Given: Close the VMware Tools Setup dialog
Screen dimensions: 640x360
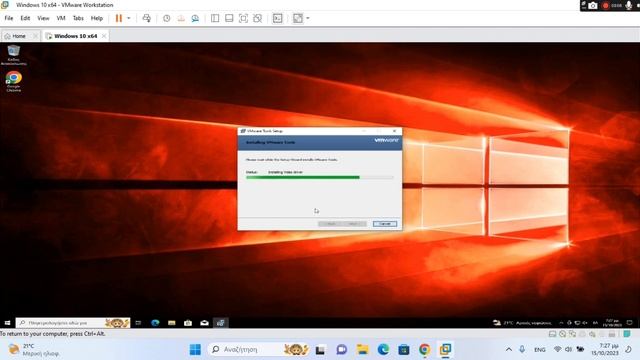Looking at the screenshot, I should pyautogui.click(x=394, y=131).
